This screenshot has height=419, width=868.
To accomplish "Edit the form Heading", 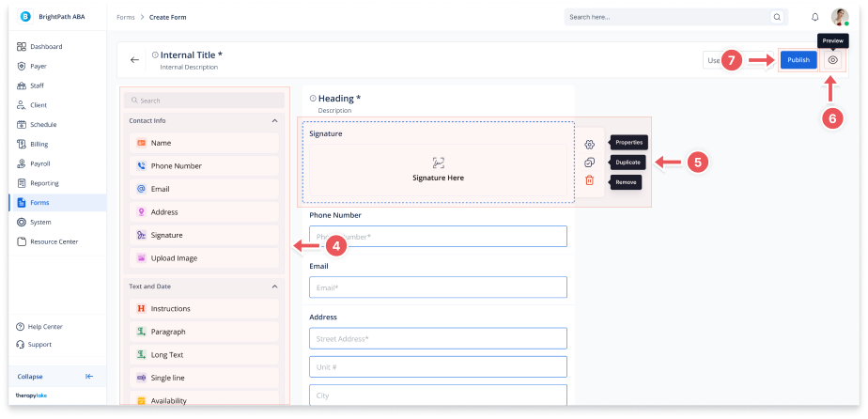I will tap(339, 99).
